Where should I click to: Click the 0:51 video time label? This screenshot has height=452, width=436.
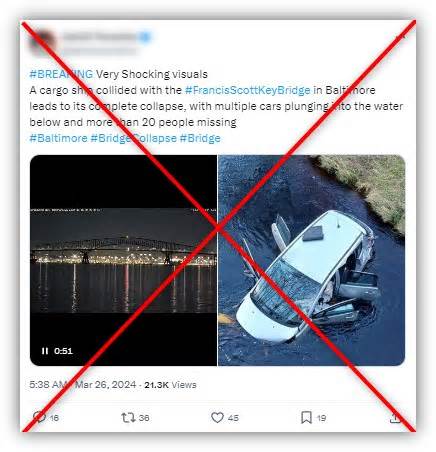pos(63,351)
